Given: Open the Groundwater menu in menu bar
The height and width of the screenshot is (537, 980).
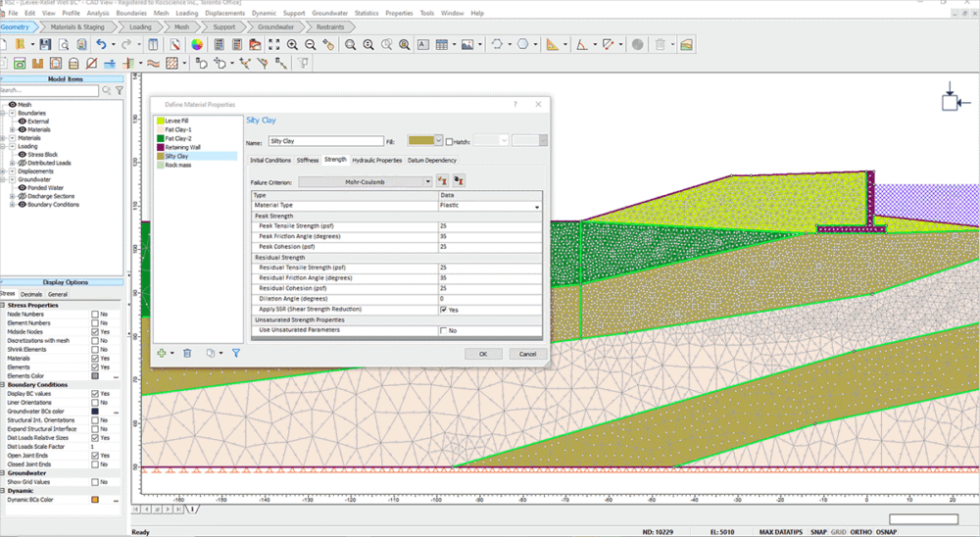Looking at the screenshot, I should click(x=329, y=14).
